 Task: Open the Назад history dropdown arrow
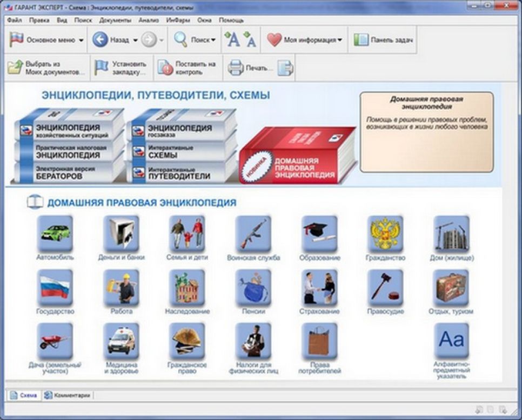click(x=136, y=41)
